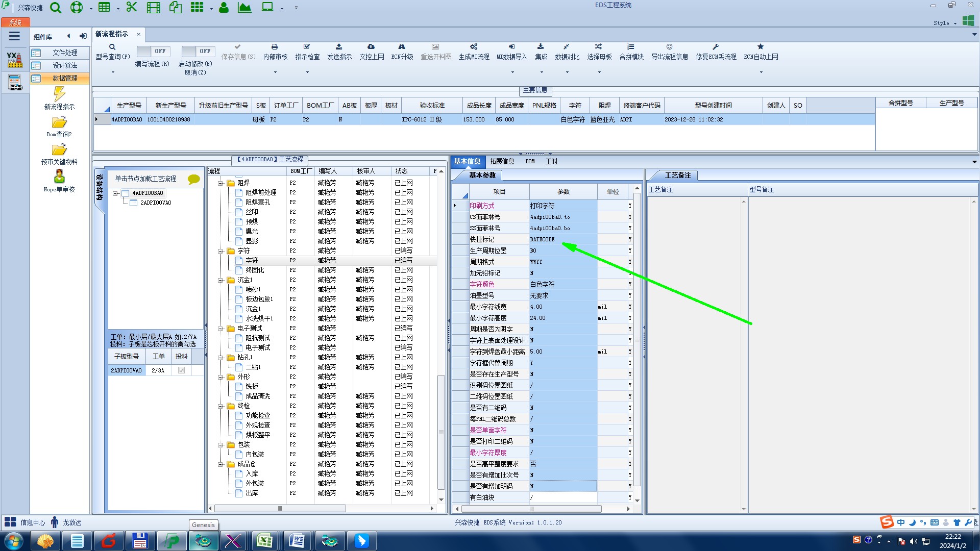Click the 型号查询 search icon
This screenshot has height=551, width=980.
(112, 47)
